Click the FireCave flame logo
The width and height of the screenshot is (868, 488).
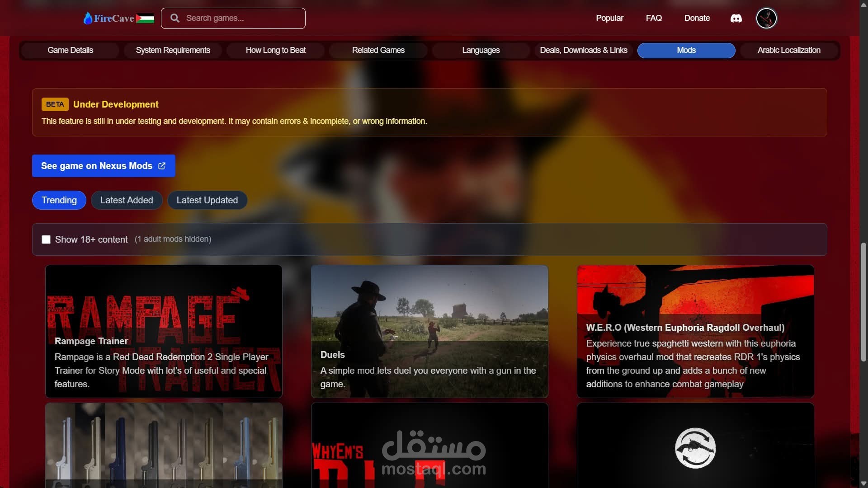pyautogui.click(x=88, y=18)
